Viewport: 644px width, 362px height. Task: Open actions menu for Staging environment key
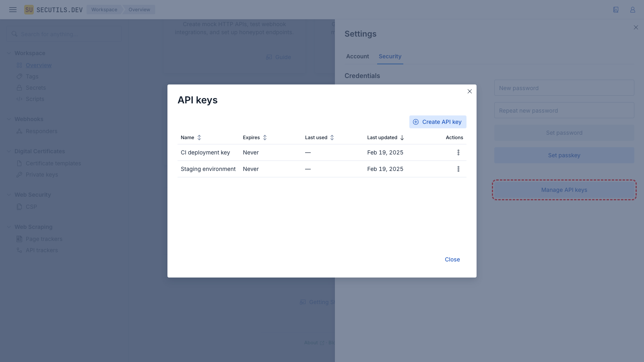(x=458, y=169)
